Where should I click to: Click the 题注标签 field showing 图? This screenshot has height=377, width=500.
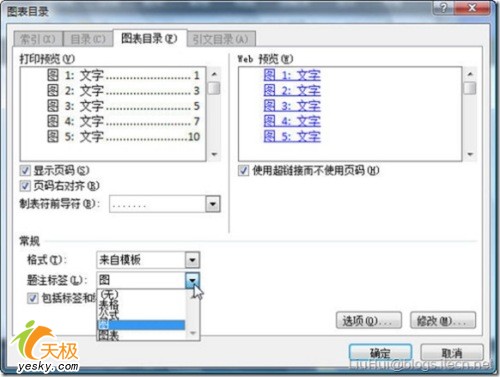pos(141,280)
